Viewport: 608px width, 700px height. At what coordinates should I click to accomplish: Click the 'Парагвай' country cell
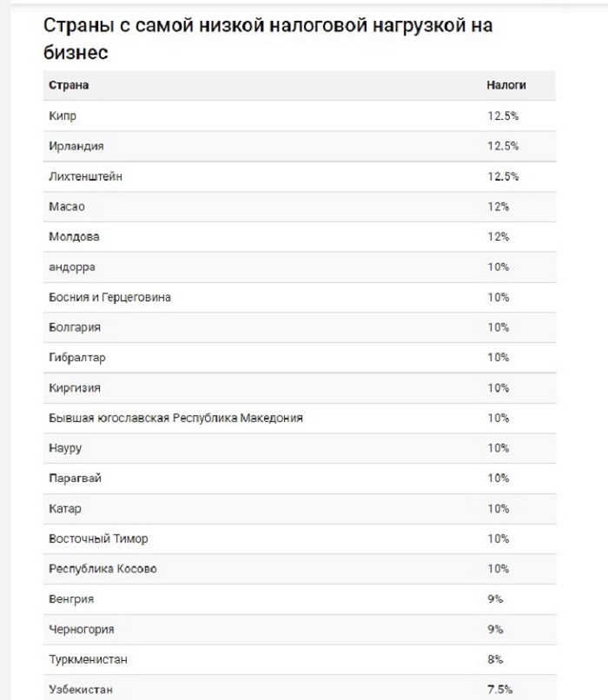point(75,479)
